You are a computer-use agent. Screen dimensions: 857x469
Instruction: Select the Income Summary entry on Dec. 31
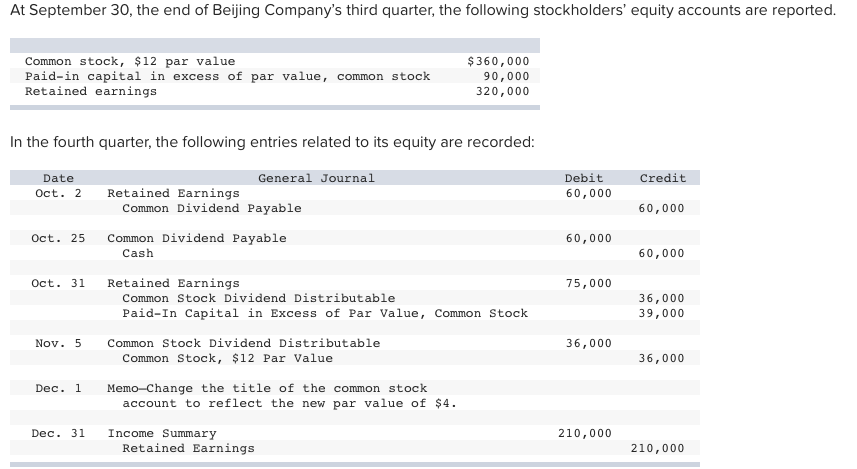(162, 433)
